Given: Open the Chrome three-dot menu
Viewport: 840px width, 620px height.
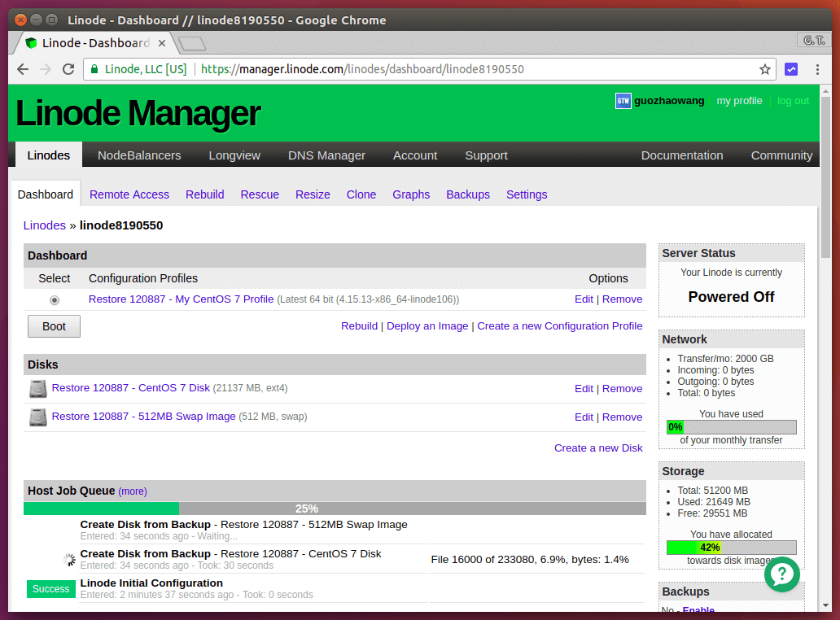Looking at the screenshot, I should pos(817,69).
